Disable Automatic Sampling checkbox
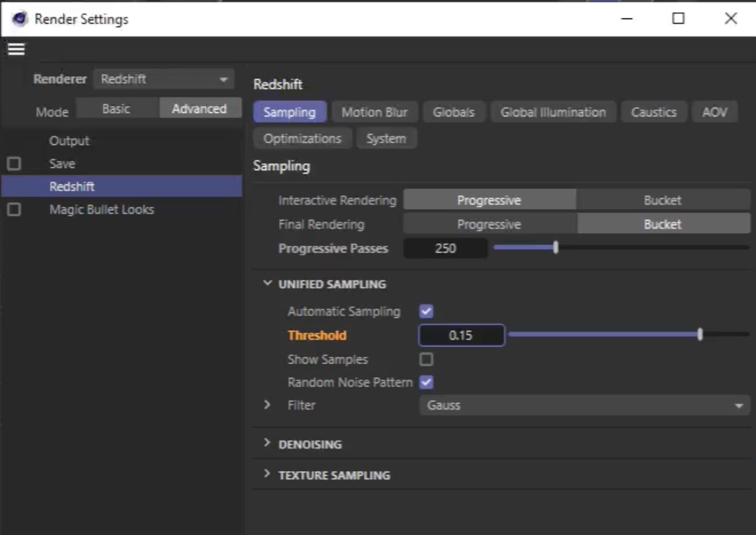 426,312
